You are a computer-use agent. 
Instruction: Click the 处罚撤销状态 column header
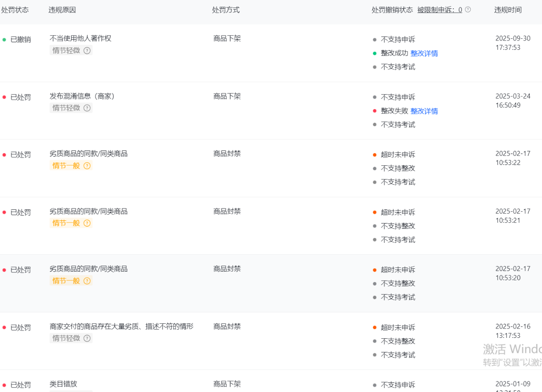tap(392, 10)
